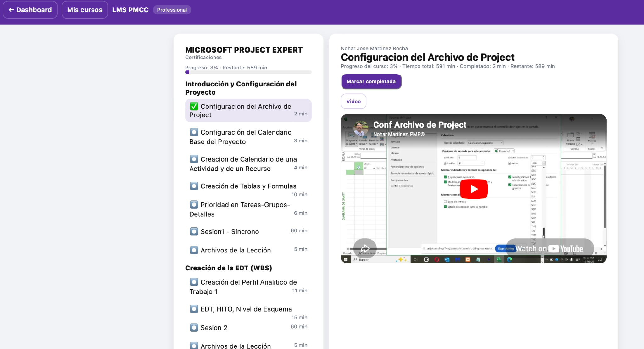Open Archivos de la Lección under Introducción section
Screen dimensions: 644x349
pyautogui.click(x=248, y=250)
